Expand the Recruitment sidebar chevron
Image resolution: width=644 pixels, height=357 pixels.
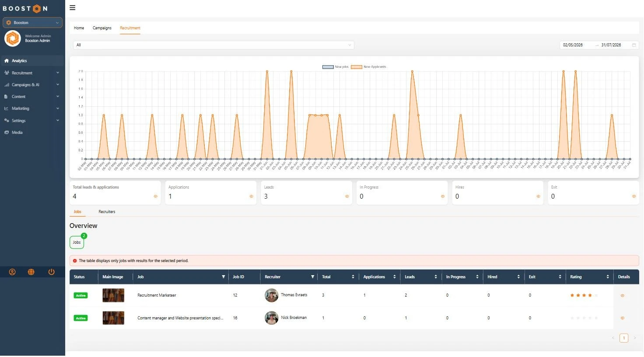[x=58, y=73]
